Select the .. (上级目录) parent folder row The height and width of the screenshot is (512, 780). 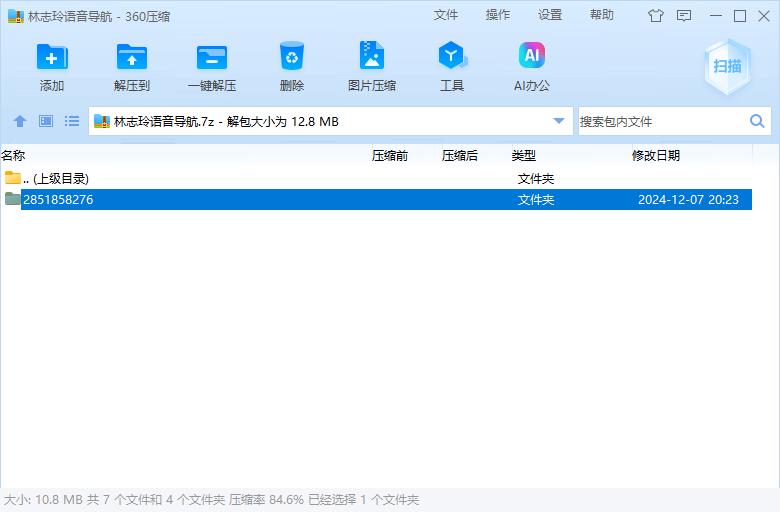click(376, 179)
